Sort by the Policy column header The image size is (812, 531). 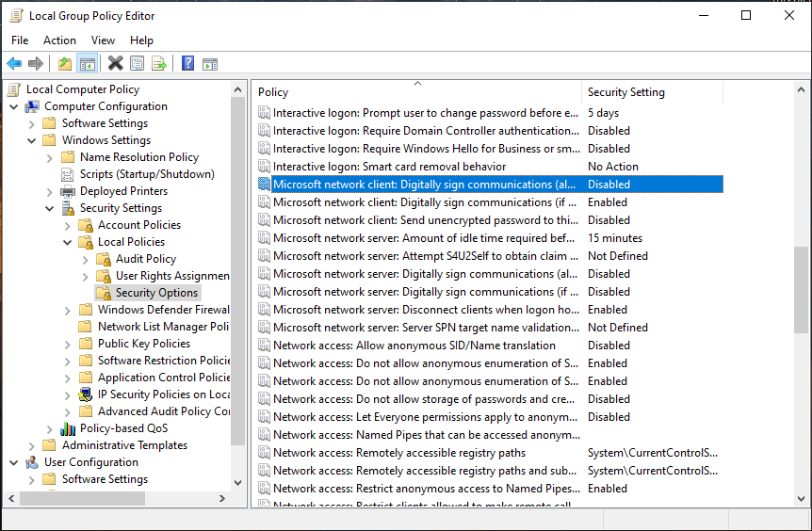[x=417, y=92]
